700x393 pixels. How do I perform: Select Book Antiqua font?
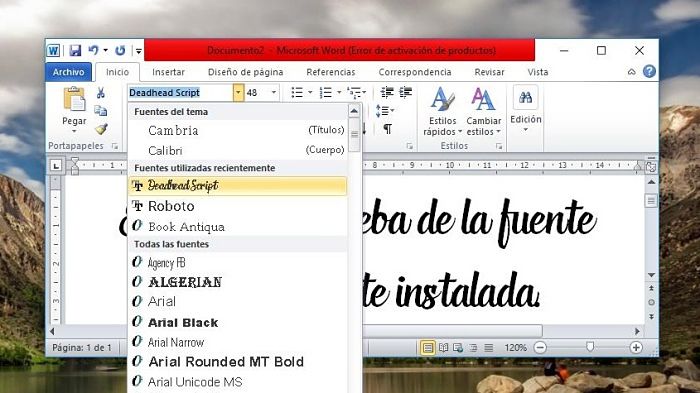237,226
